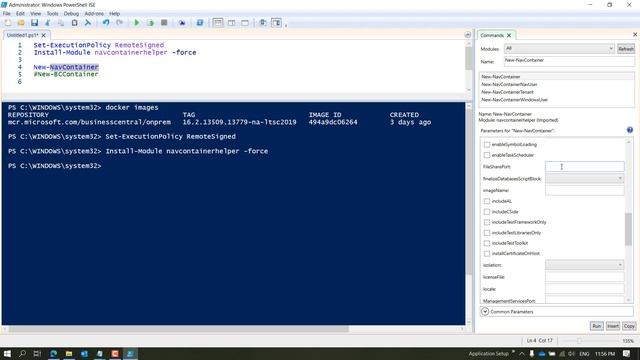
Task: Open a new remote PowerShell tab
Action: click(182, 23)
